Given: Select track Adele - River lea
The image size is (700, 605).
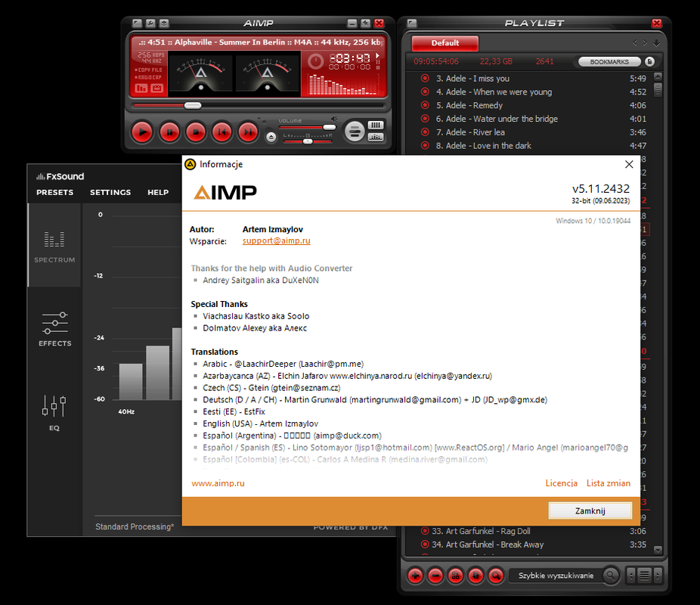Looking at the screenshot, I should pos(529,132).
